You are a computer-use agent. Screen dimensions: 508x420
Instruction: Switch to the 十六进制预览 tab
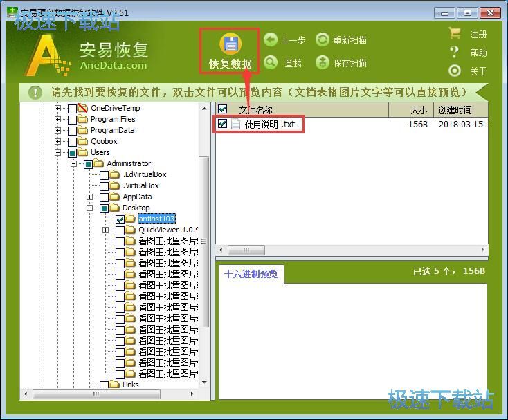(251, 274)
